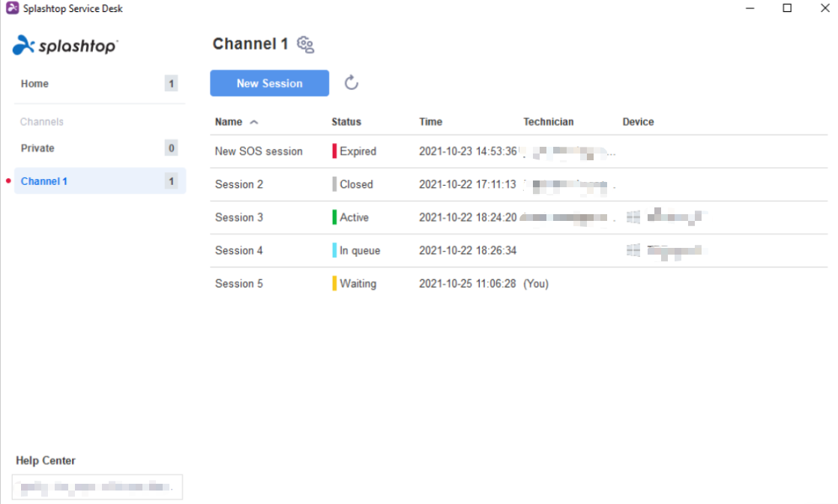838x504 pixels.
Task: Click the In queue status text
Action: [x=361, y=250]
